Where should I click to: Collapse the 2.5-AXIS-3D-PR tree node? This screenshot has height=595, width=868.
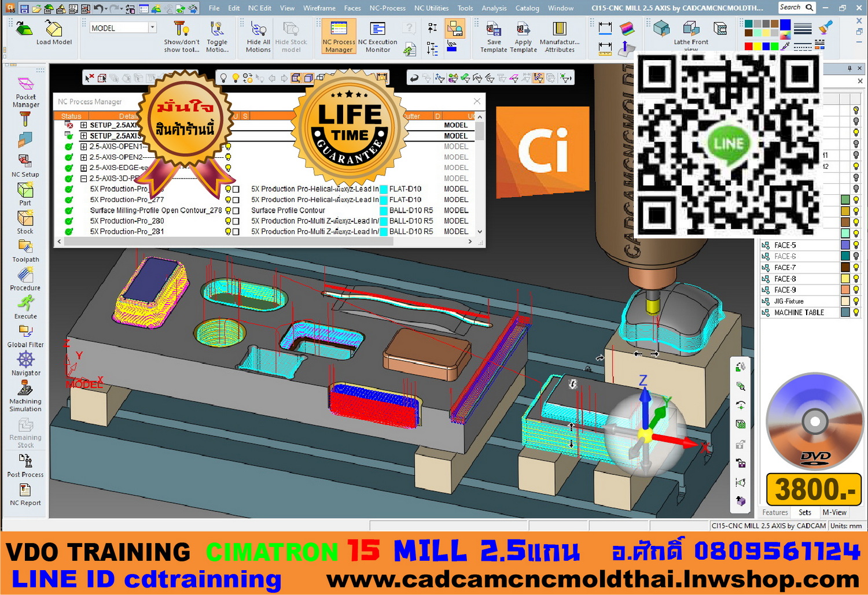click(x=84, y=179)
